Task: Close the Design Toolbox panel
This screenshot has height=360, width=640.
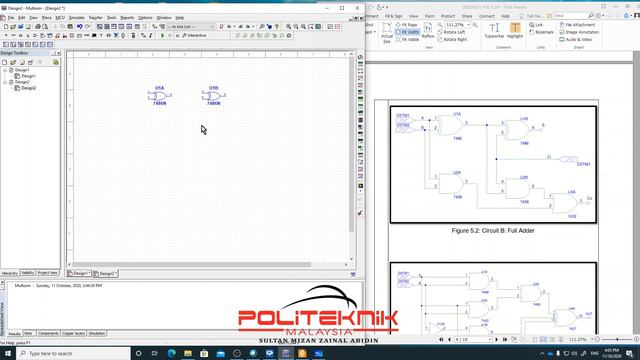Action: coord(58,53)
